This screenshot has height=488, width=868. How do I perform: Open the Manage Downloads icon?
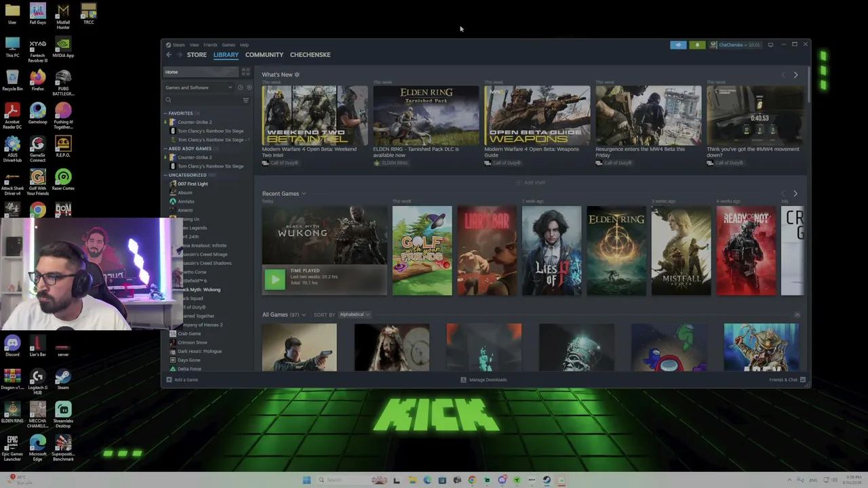pyautogui.click(x=463, y=380)
